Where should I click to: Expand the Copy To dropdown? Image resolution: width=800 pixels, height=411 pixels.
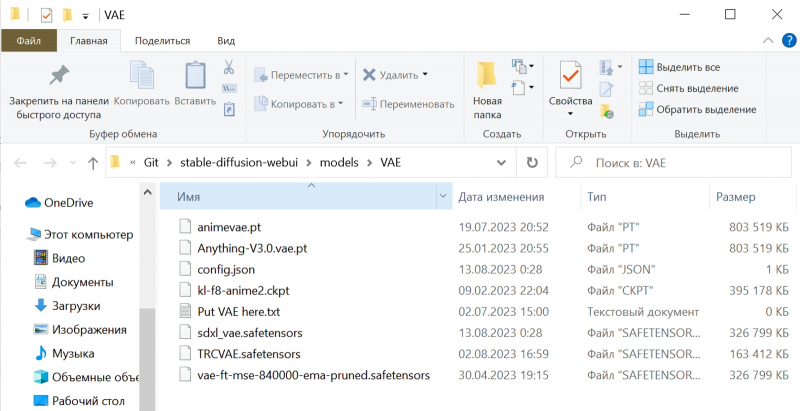pos(299,103)
